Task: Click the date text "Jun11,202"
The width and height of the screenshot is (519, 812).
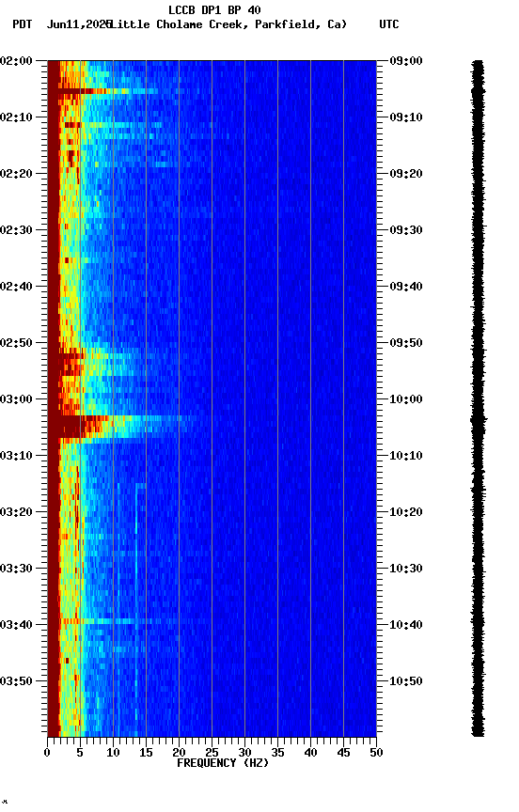Action: click(79, 24)
